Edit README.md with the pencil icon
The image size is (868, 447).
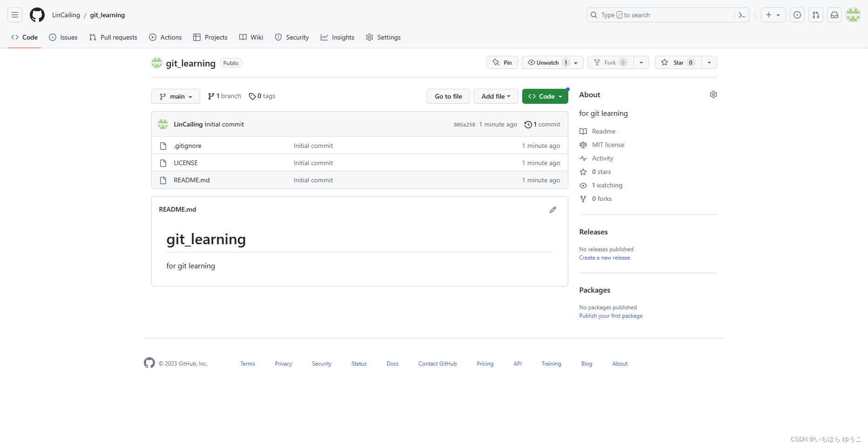coord(553,210)
